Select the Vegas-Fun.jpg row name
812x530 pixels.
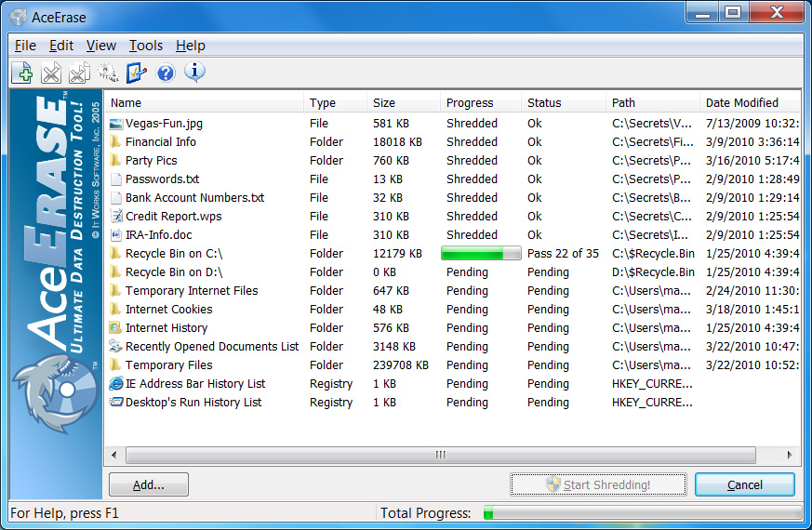pyautogui.click(x=164, y=124)
